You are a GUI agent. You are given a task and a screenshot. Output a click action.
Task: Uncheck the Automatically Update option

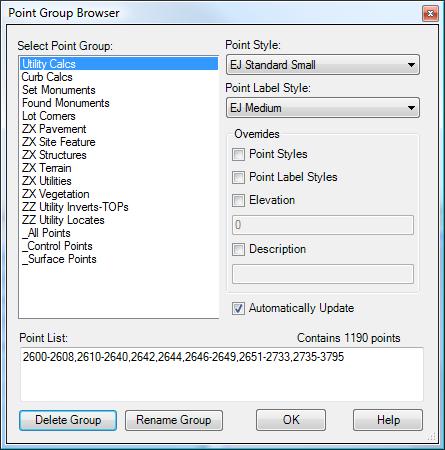[238, 308]
